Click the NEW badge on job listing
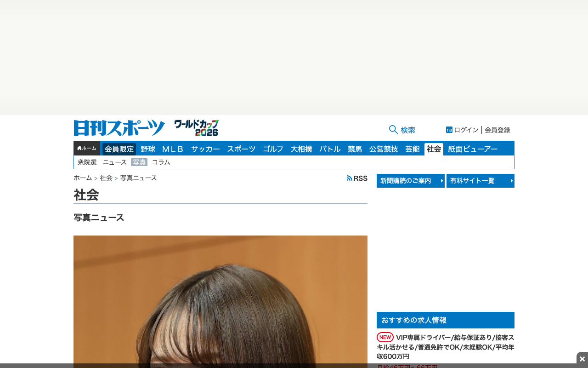The width and height of the screenshot is (588, 368). [x=385, y=337]
